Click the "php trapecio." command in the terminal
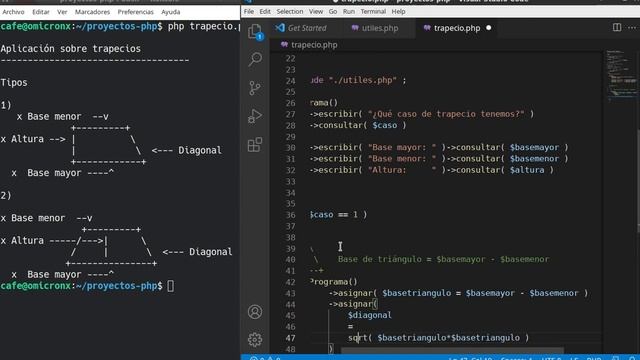 point(203,26)
